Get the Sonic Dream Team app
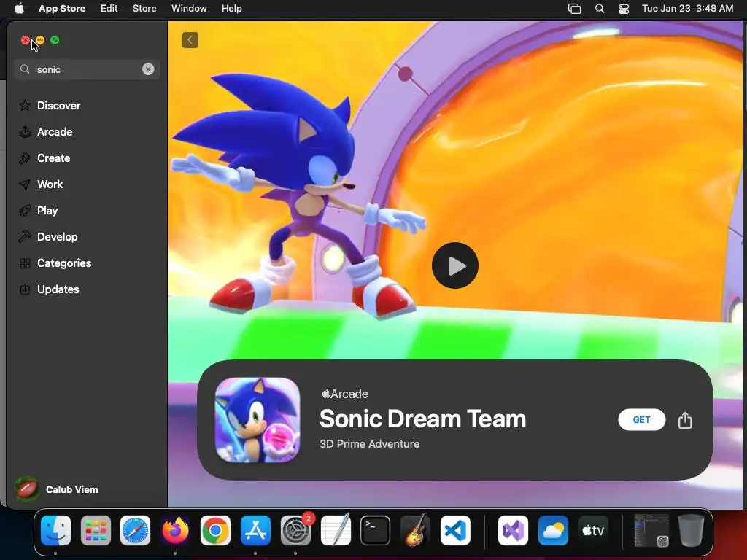The width and height of the screenshot is (747, 560). coord(641,419)
